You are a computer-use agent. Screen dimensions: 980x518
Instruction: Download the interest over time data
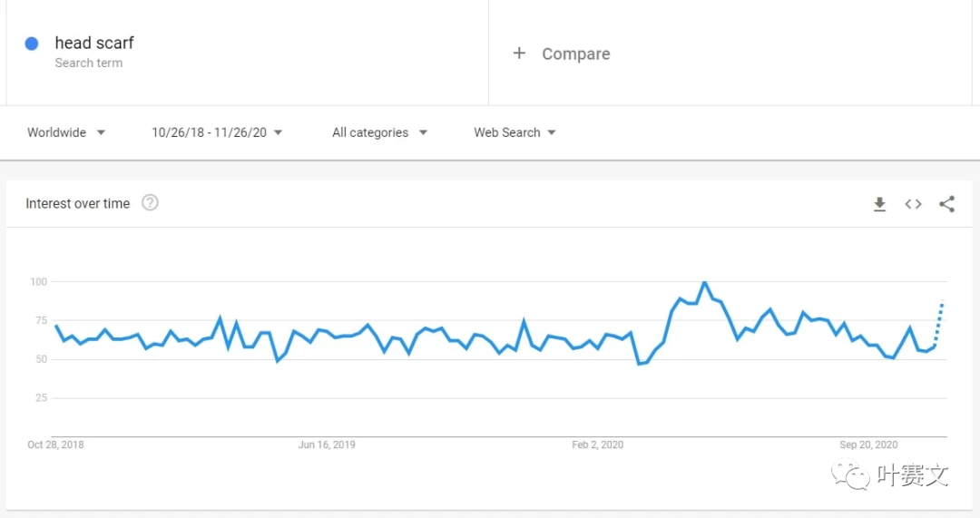pyautogui.click(x=879, y=204)
